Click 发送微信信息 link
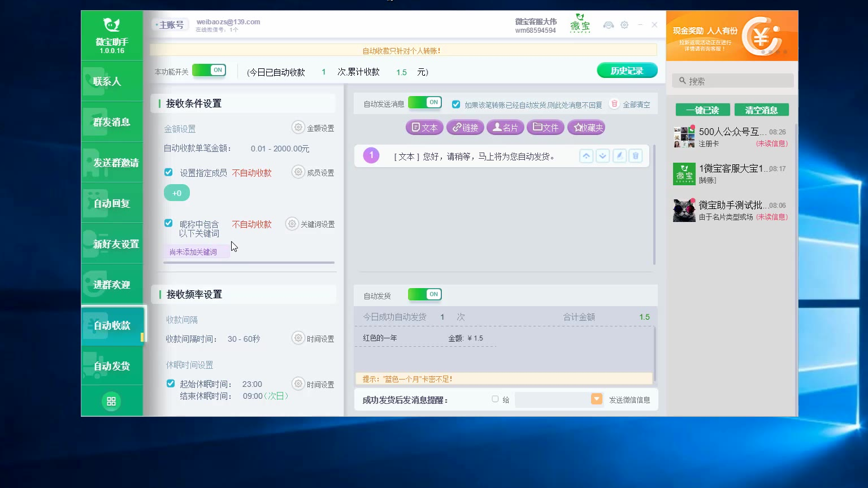868x488 pixels. click(x=630, y=400)
